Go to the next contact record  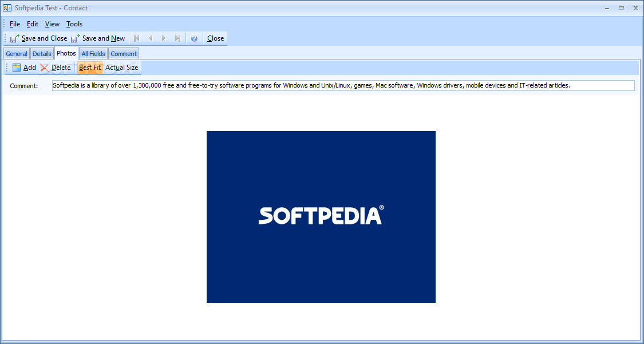(164, 38)
